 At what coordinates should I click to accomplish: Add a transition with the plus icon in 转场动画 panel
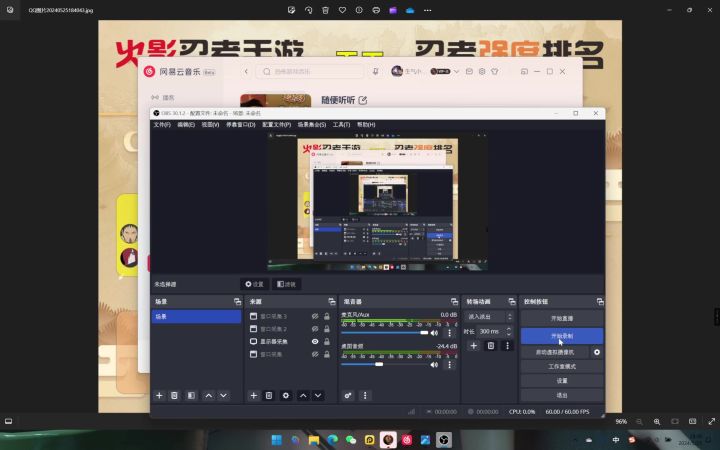point(474,346)
